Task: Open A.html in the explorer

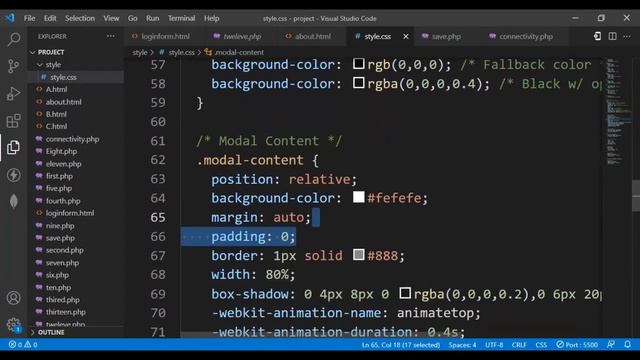Action: point(56,89)
